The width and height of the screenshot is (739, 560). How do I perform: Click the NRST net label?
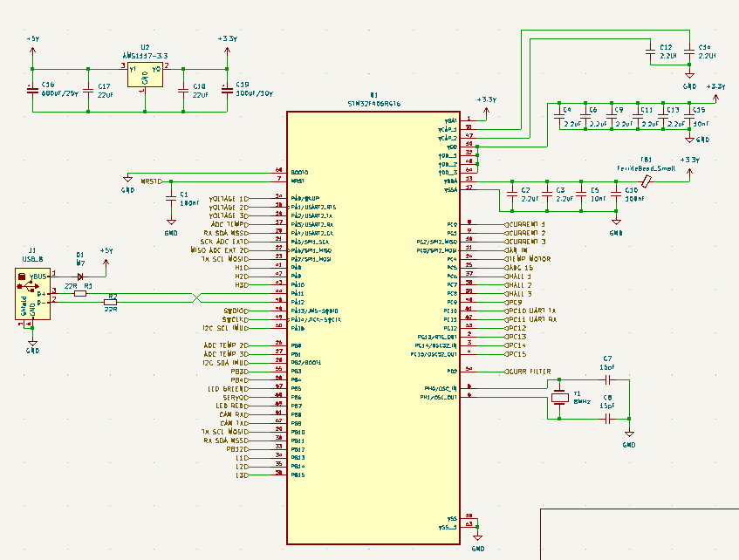[150, 181]
